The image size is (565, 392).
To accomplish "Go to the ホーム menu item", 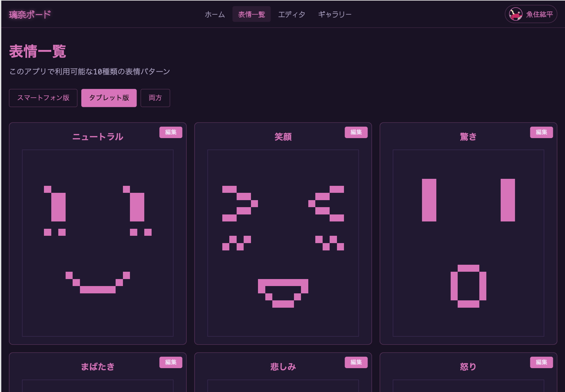I will [x=215, y=14].
